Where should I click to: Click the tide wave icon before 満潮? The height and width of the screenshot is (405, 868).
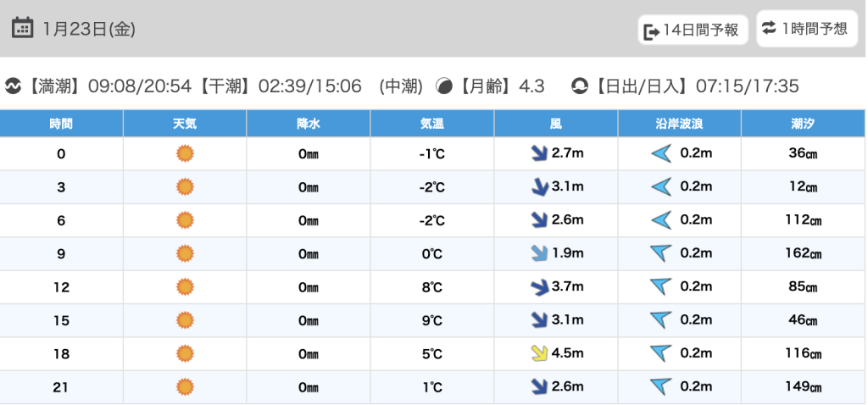click(13, 86)
